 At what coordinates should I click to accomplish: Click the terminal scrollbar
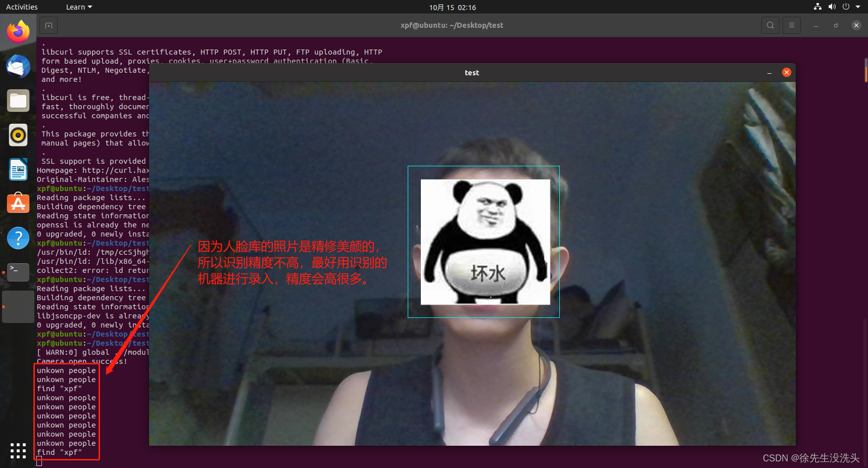click(x=865, y=71)
